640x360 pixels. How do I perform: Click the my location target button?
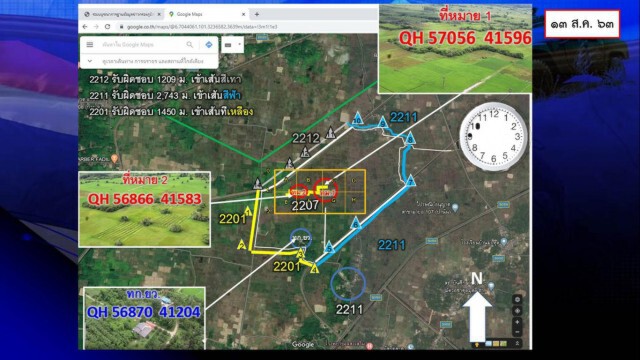point(517,311)
